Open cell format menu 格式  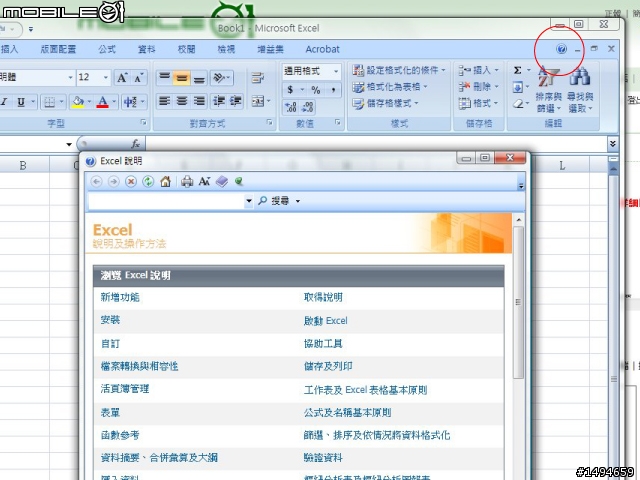tap(478, 103)
